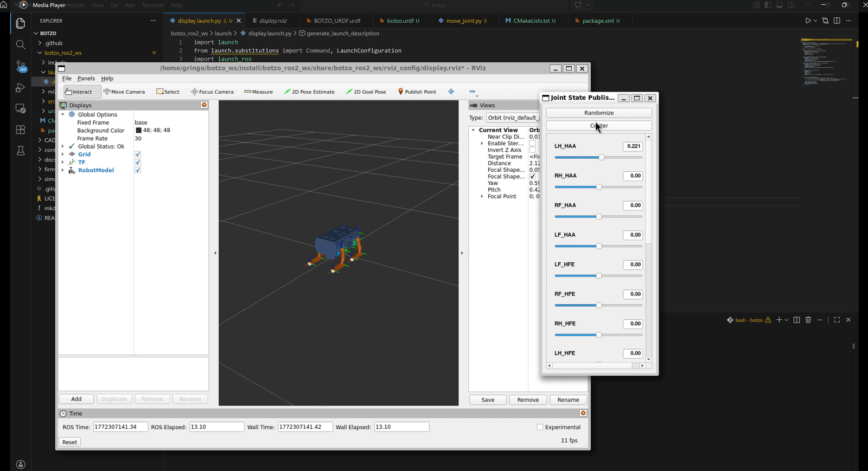Click the Background Color swatch

click(x=138, y=131)
